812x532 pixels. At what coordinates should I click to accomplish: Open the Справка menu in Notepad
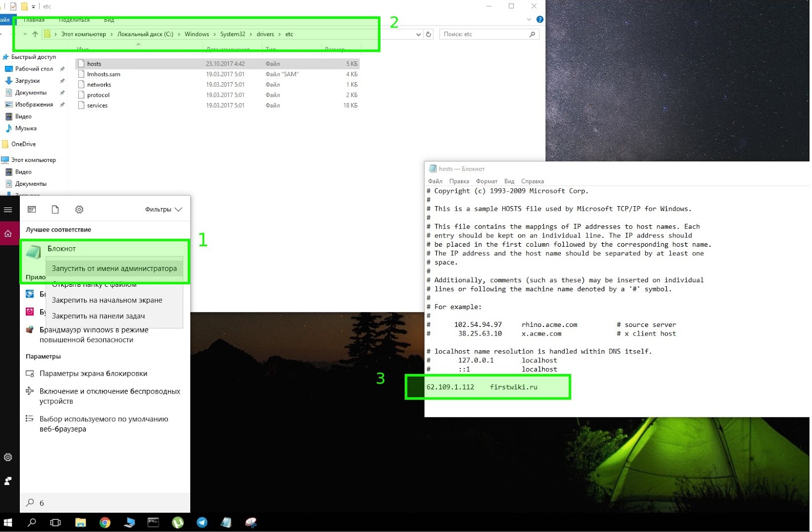(532, 181)
